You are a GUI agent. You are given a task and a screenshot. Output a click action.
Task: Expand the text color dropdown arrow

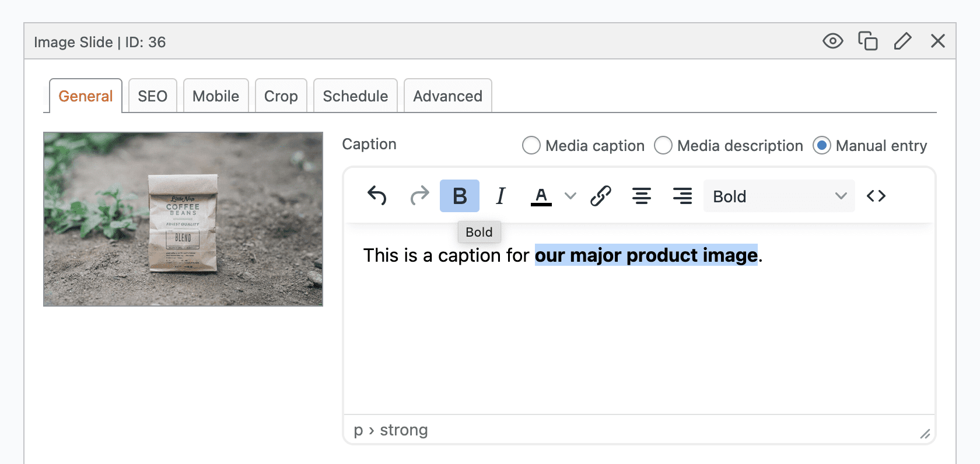570,196
